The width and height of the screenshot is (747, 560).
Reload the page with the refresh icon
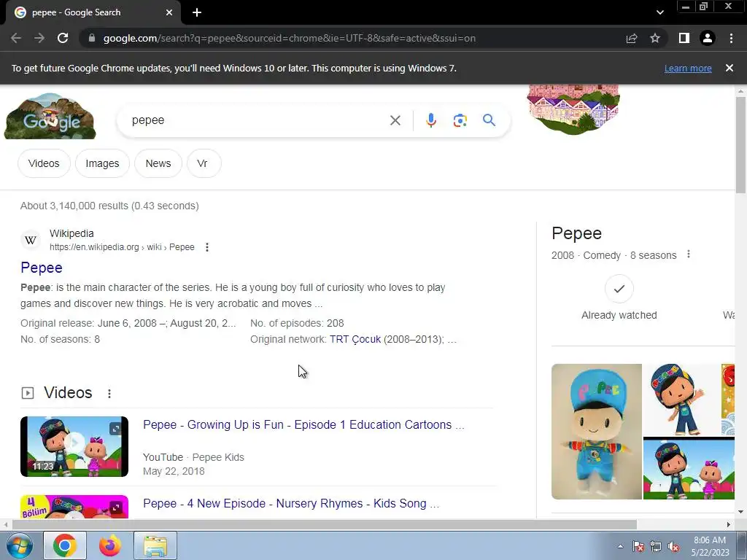tap(63, 38)
